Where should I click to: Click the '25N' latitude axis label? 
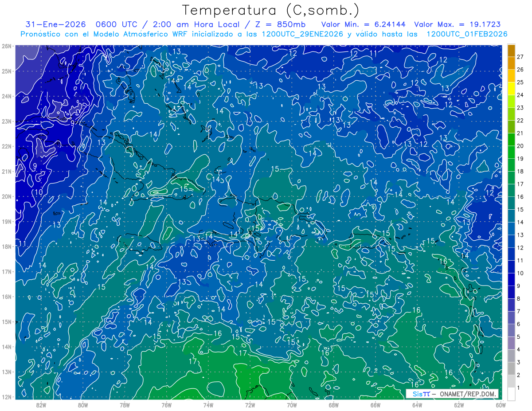6,71
